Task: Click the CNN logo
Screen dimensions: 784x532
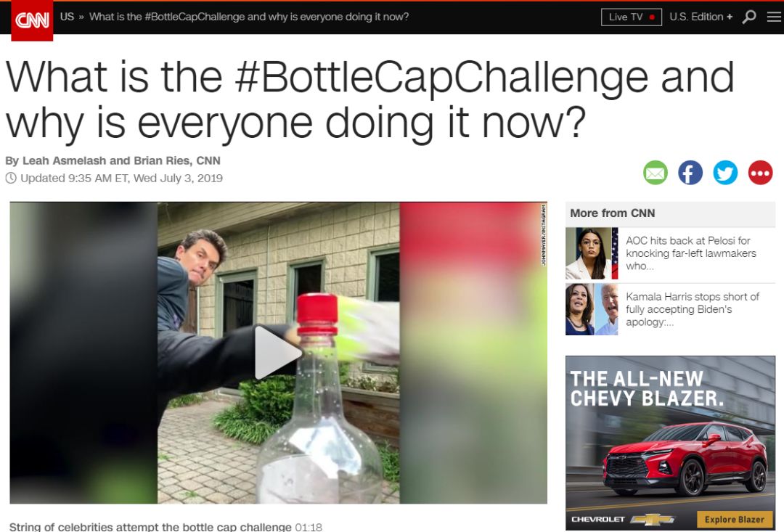Action: 32,20
